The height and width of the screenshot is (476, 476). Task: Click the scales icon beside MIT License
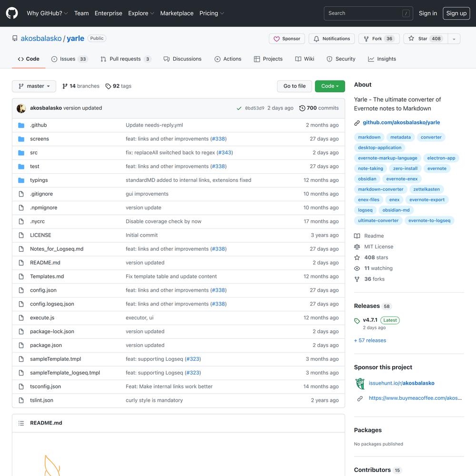click(x=357, y=247)
